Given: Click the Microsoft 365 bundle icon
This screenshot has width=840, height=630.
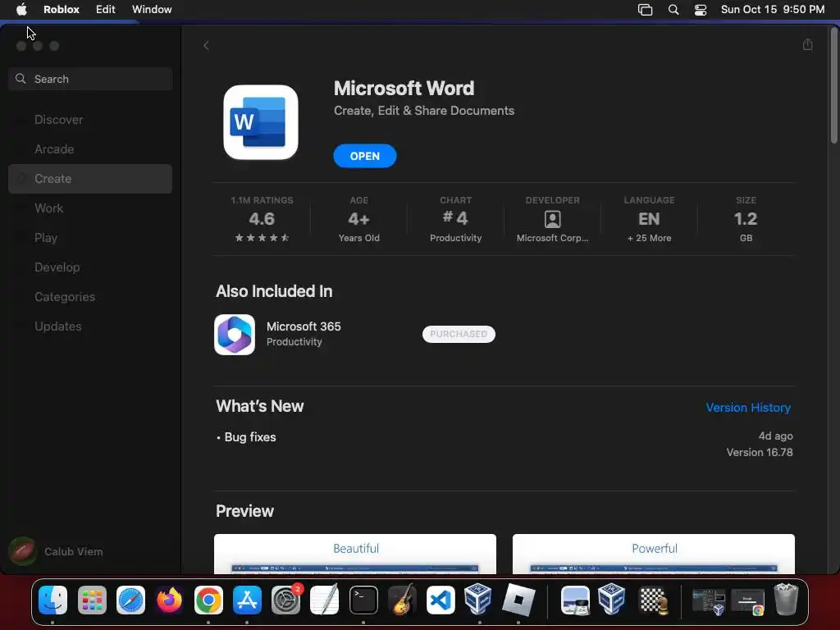Looking at the screenshot, I should click(x=235, y=335).
